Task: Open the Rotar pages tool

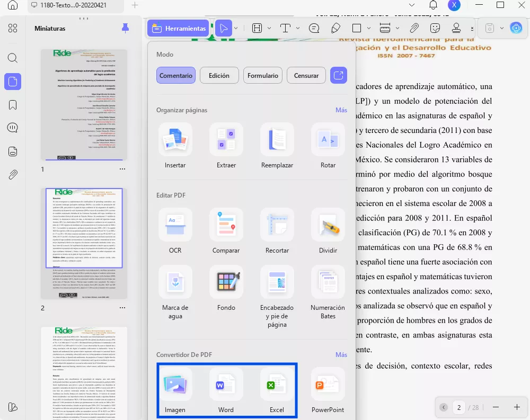Action: tap(328, 146)
